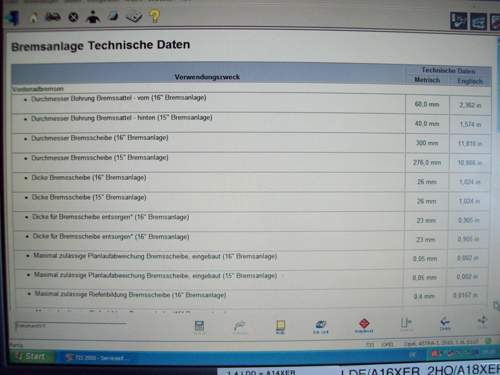This screenshot has height=375, width=500.
Task: Click the 2,362 in English value
Action: point(470,105)
